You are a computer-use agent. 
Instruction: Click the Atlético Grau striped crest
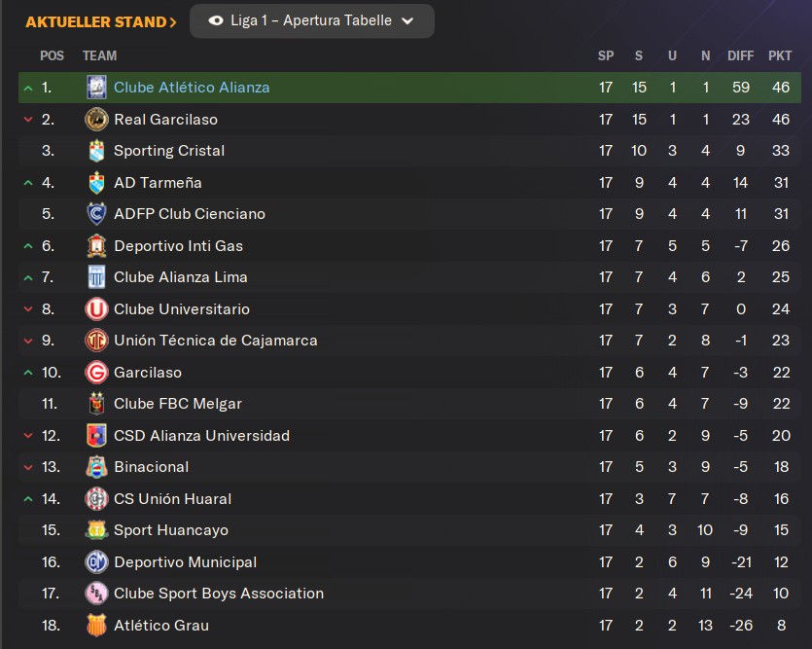pyautogui.click(x=96, y=626)
